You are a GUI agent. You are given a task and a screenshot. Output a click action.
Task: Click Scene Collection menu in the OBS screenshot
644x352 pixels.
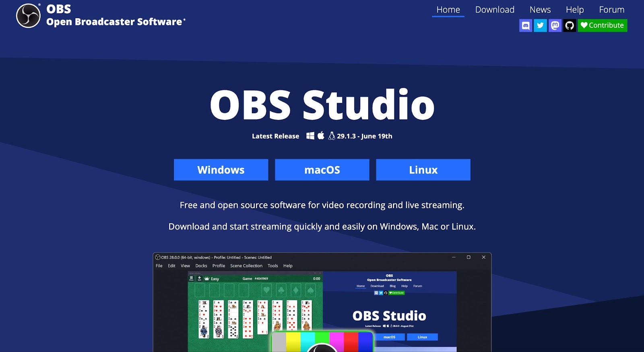pyautogui.click(x=246, y=266)
